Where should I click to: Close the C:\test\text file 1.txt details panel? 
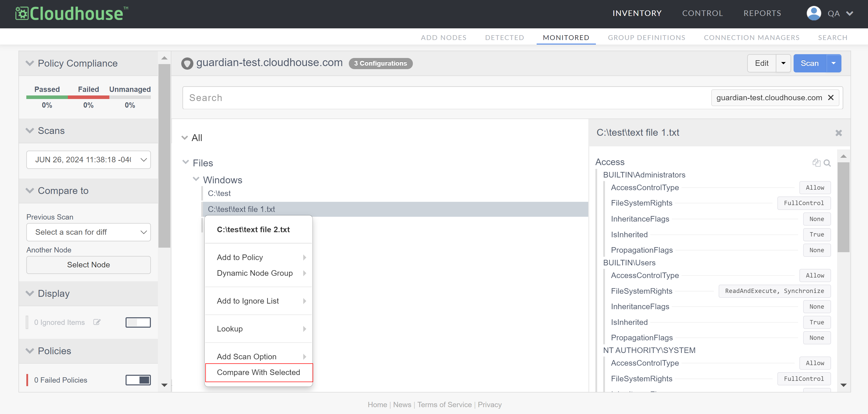tap(839, 133)
